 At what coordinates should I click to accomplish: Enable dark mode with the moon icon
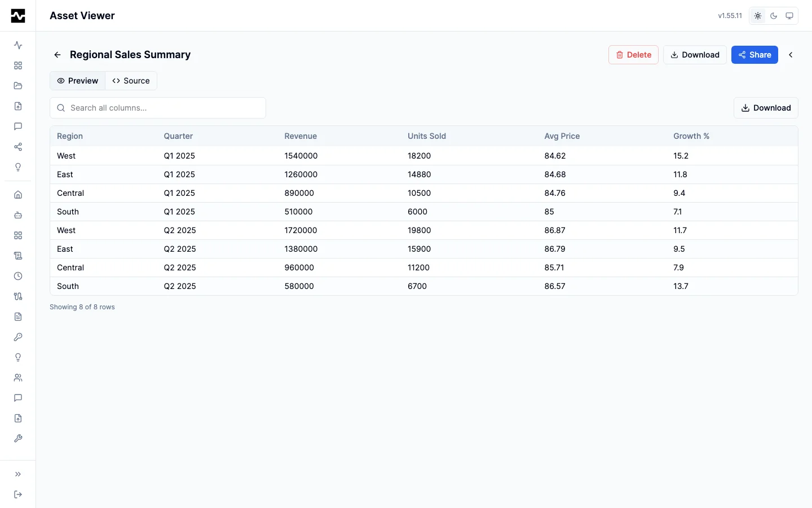pyautogui.click(x=773, y=16)
